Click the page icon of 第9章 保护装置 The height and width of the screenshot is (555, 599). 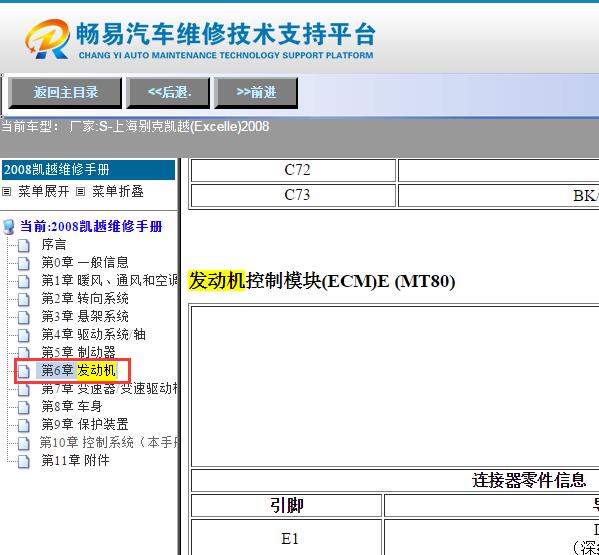[24, 425]
